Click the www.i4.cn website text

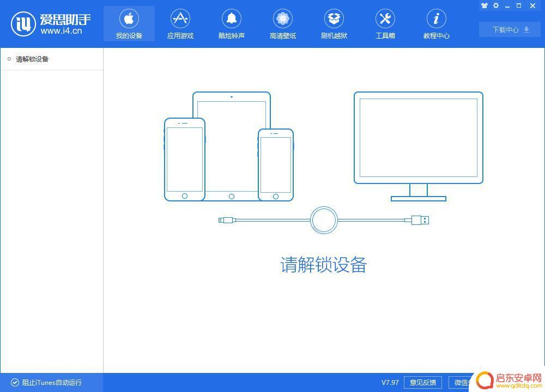coord(61,30)
